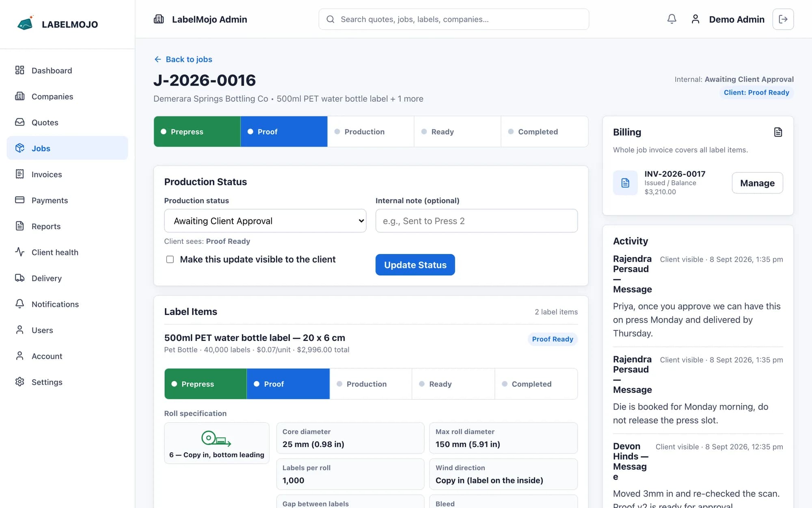
Task: Open Account in the sidebar
Action: click(67, 356)
